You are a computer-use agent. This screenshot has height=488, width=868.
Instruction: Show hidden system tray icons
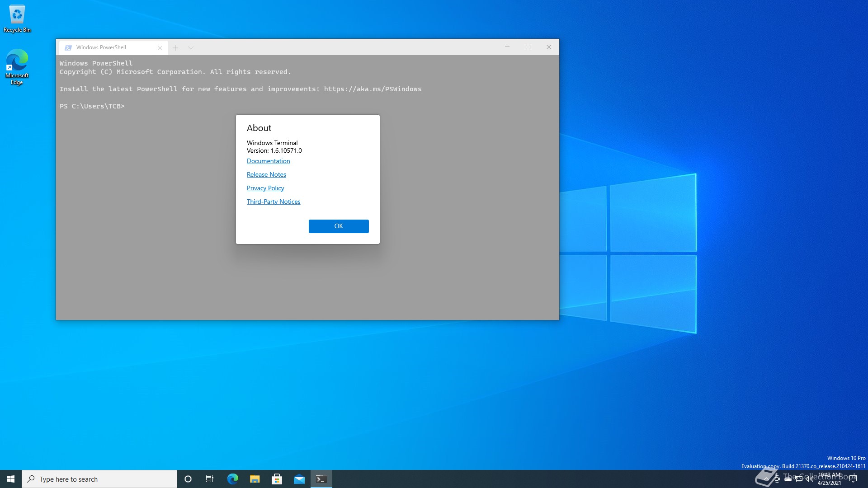pos(766,479)
